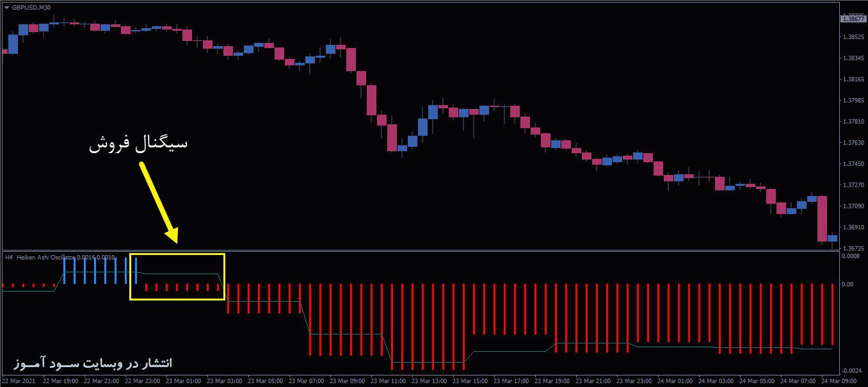Click the GBPUSD,M30 chart title
The image size is (868, 387).
(x=31, y=7)
